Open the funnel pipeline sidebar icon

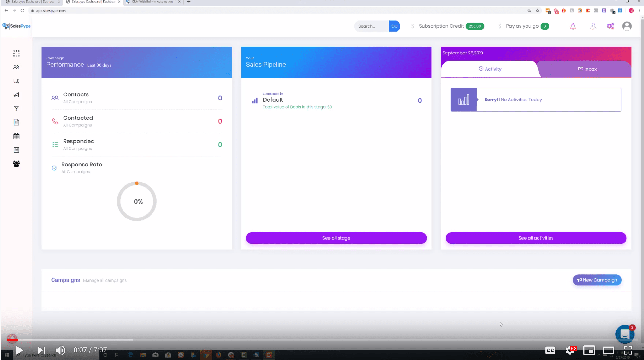(x=16, y=108)
